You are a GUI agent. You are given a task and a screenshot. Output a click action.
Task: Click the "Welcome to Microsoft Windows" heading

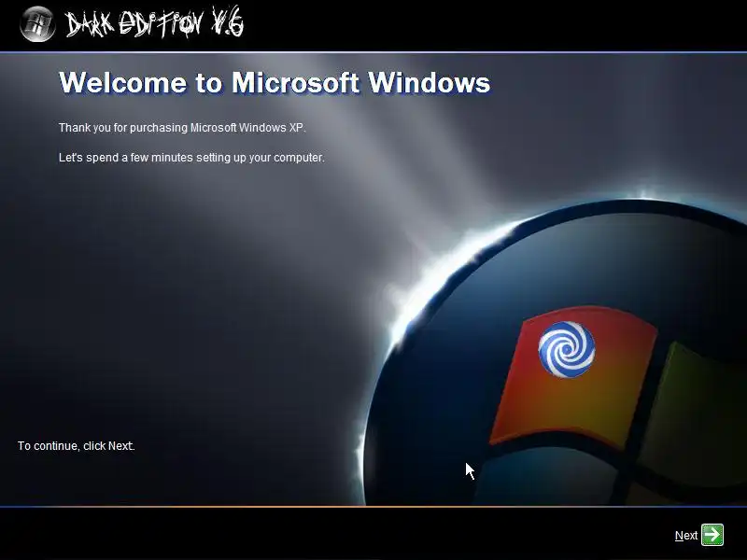(x=275, y=82)
